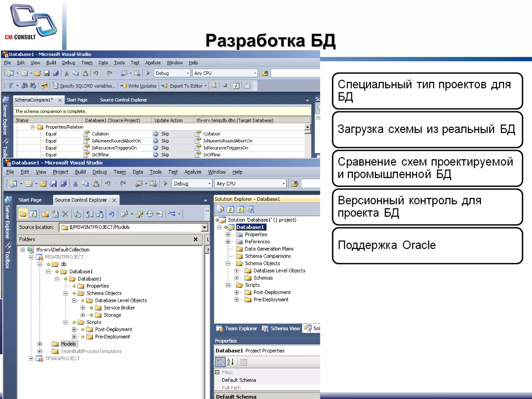
Task: Click Refresh icon in Solution Explorer toolbar
Action: click(230, 209)
